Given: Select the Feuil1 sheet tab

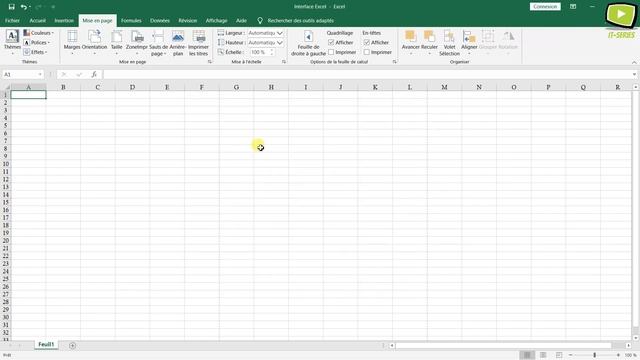Looking at the screenshot, I should point(46,344).
